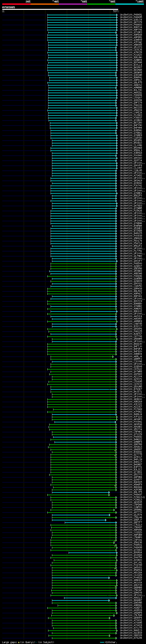The height and width of the screenshot is (644, 146).
Task: Select the UniRef100_P48494 label
Action: [x=131, y=95]
